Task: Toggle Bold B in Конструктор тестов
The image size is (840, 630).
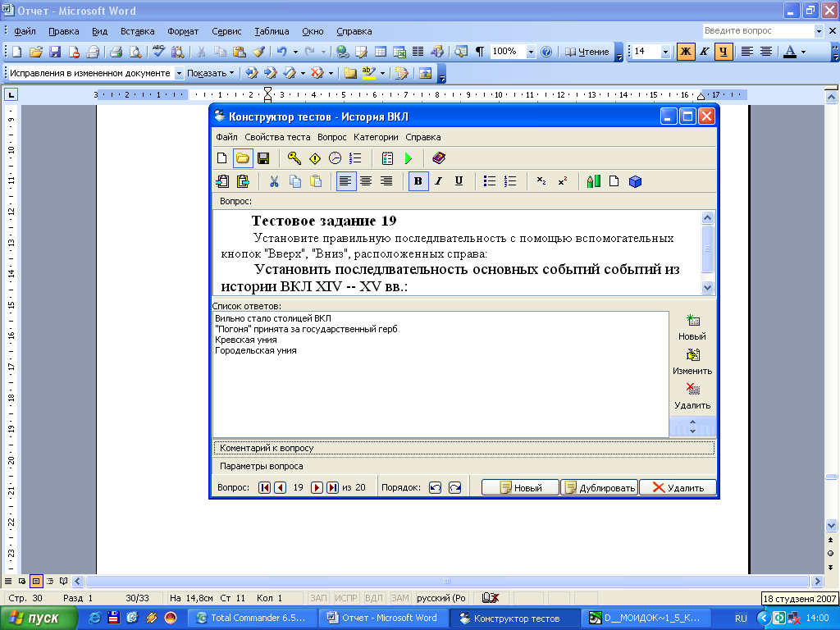Action: click(x=418, y=181)
